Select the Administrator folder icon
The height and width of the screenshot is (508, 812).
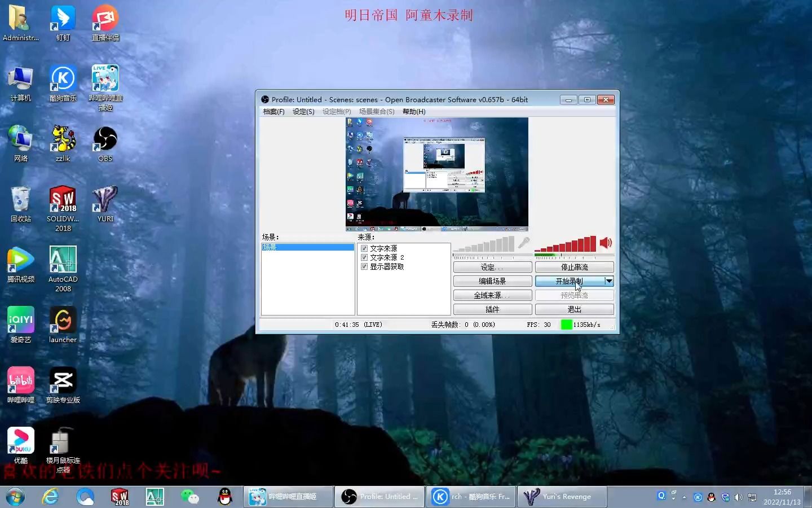point(21,23)
